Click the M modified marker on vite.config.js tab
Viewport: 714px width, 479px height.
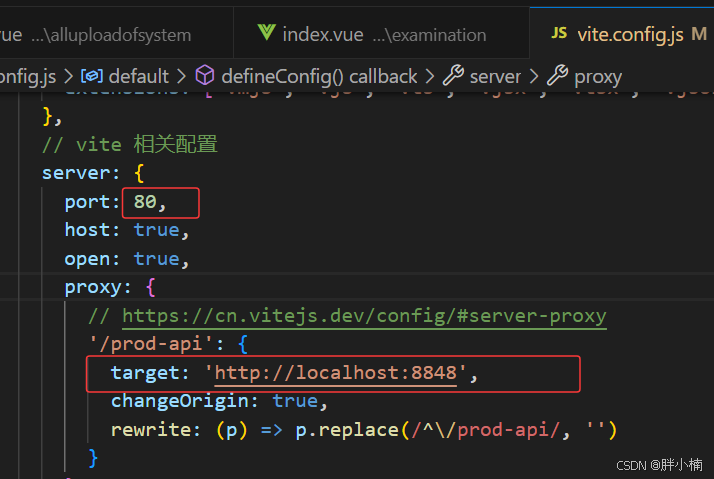699,34
